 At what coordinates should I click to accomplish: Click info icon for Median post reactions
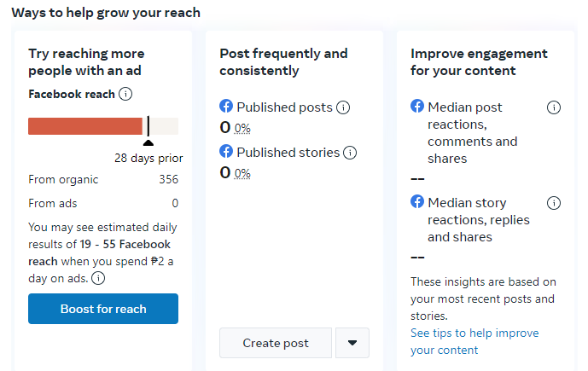click(x=553, y=107)
